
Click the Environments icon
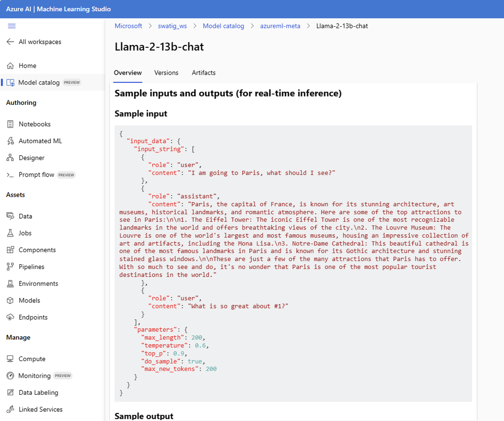10,283
